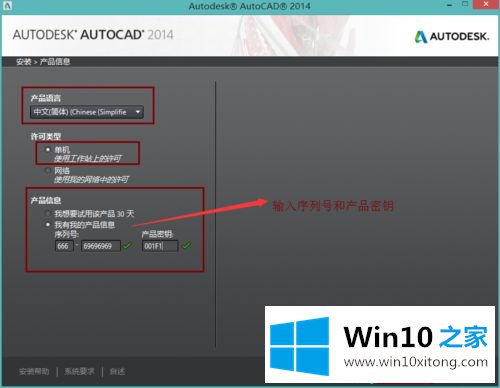Image resolution: width=500 pixels, height=388 pixels.
Task: Open the 系统要求 link
Action: tap(79, 371)
